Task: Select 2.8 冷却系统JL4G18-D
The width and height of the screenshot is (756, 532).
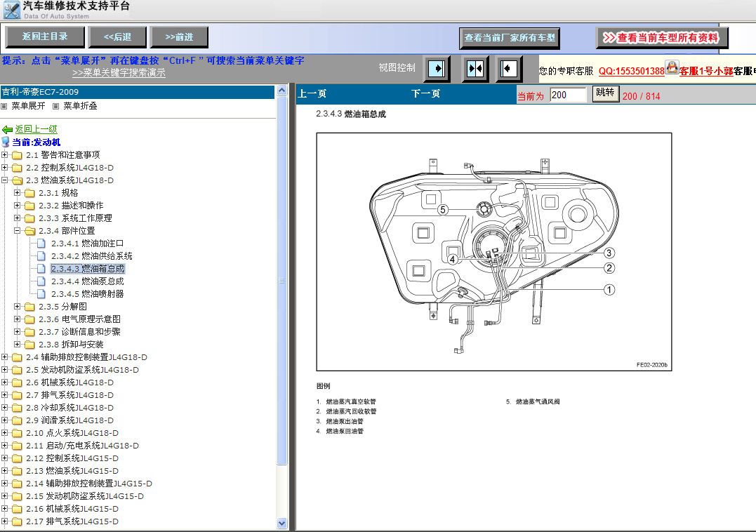Action: coord(70,408)
